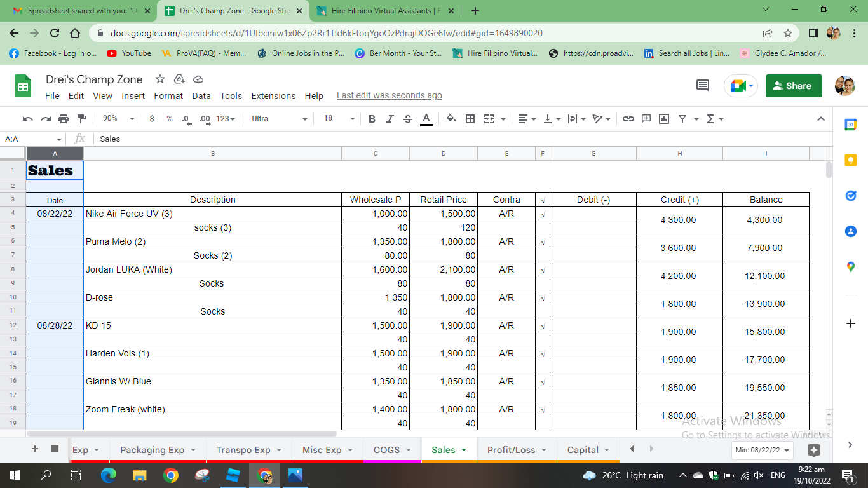Open more number formats 123 dropdown
This screenshot has width=868, height=488.
226,119
